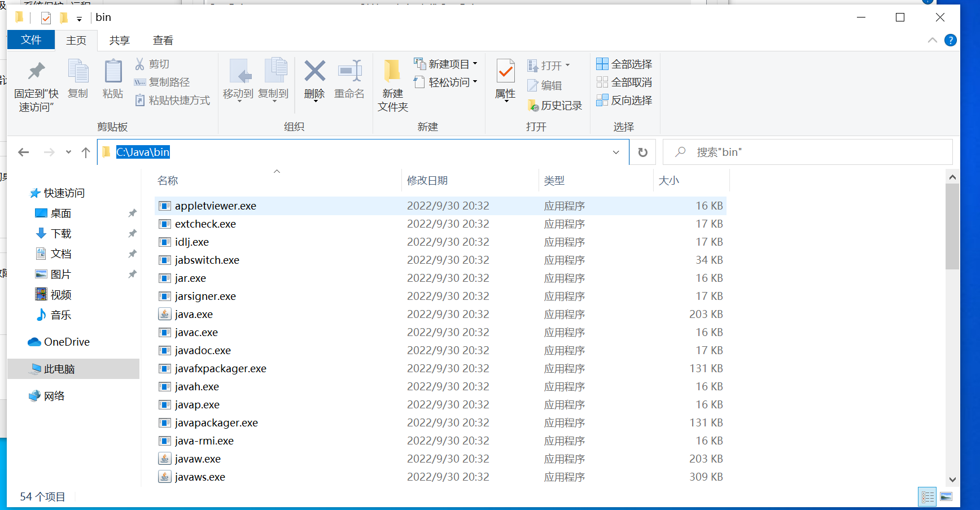Open the File (文件) tab

31,40
